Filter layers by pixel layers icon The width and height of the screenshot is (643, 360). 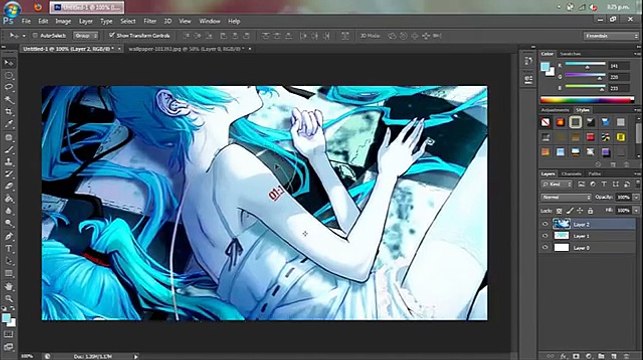[581, 185]
